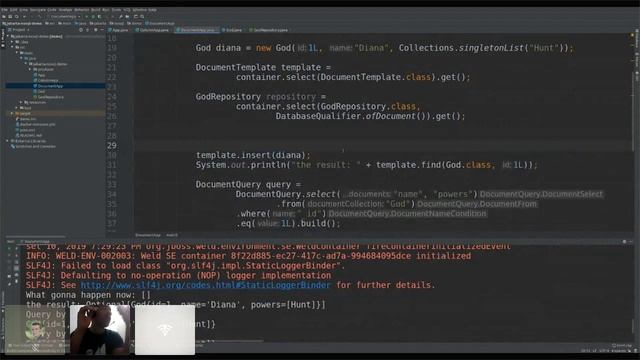Click the clear-all trash icon in Run panel

coord(16,281)
